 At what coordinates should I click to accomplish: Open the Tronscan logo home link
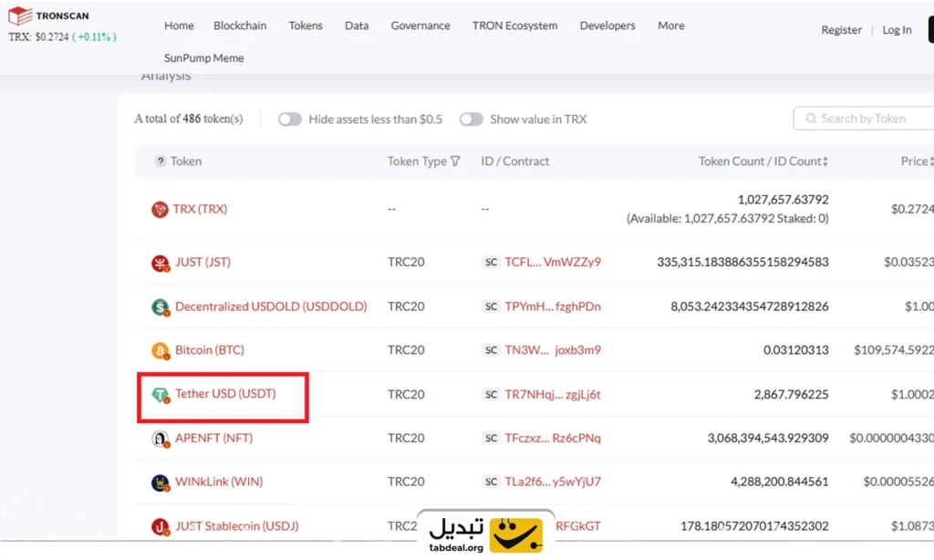49,16
